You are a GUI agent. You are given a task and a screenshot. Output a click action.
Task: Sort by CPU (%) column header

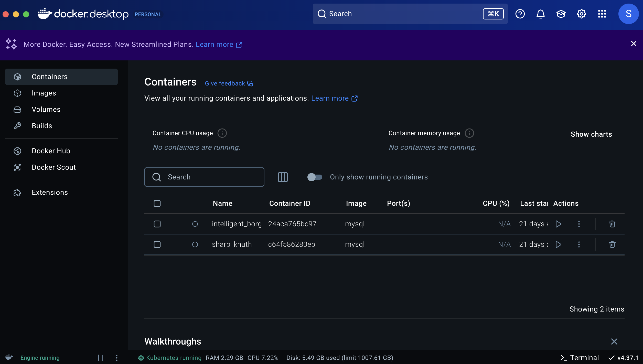pyautogui.click(x=496, y=204)
